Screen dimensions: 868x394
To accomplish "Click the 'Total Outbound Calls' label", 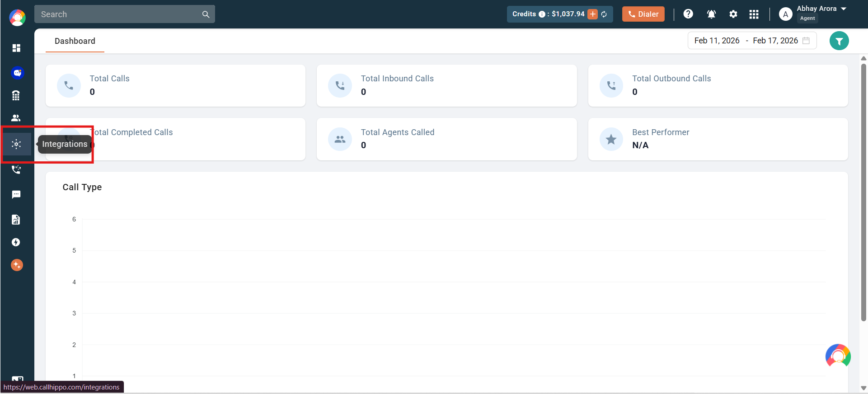I will (x=671, y=79).
